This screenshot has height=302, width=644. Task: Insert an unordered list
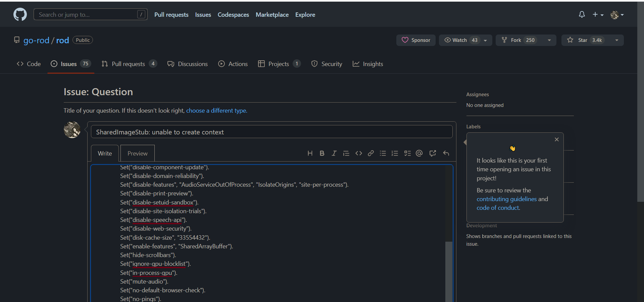[383, 153]
